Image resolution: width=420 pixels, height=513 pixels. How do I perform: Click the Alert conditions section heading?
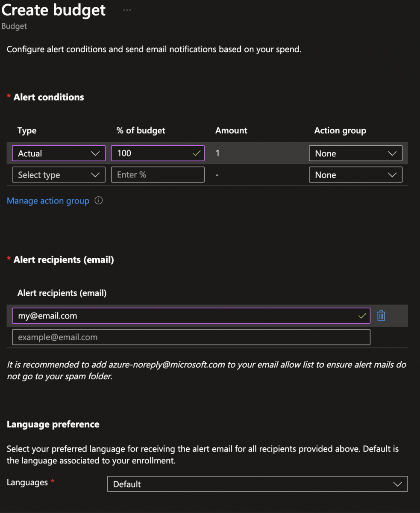click(x=49, y=97)
